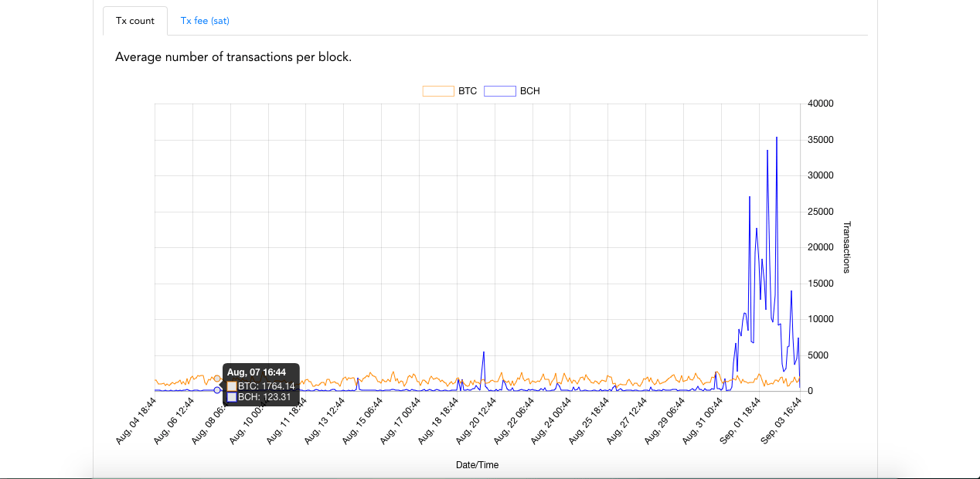
Task: Toggle BCH series via blue legend box
Action: (x=499, y=91)
